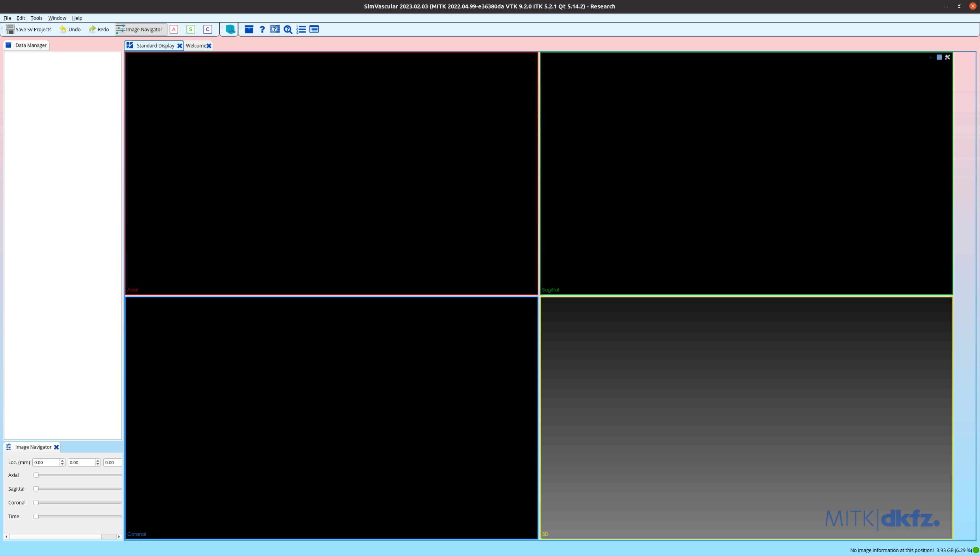
Task: Open the Tools menu
Action: (36, 18)
